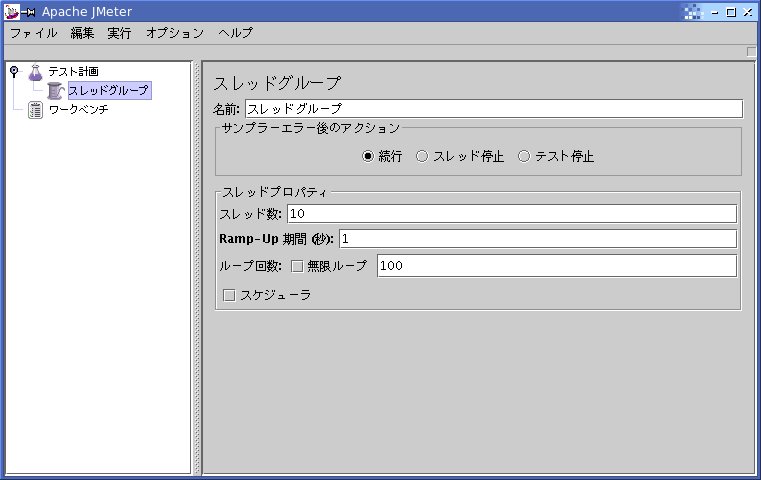Open the オプション menu
This screenshot has width=761, height=480.
tap(175, 33)
